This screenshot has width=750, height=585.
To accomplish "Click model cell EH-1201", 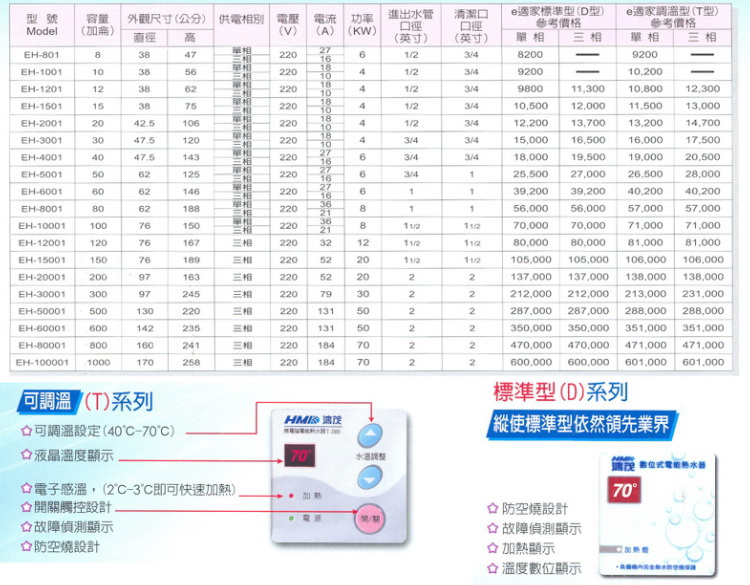I will (42, 89).
